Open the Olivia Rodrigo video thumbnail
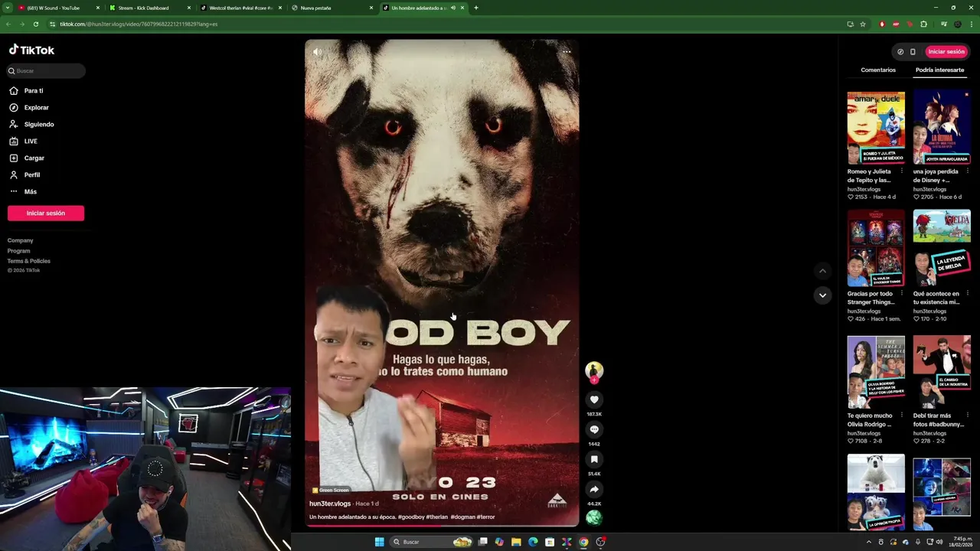The image size is (980, 551). pos(876,372)
